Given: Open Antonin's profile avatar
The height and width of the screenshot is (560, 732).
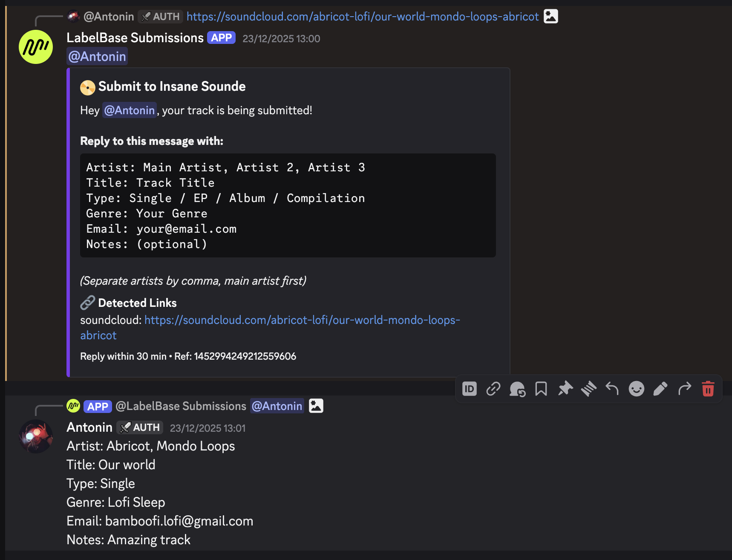Looking at the screenshot, I should [x=36, y=436].
